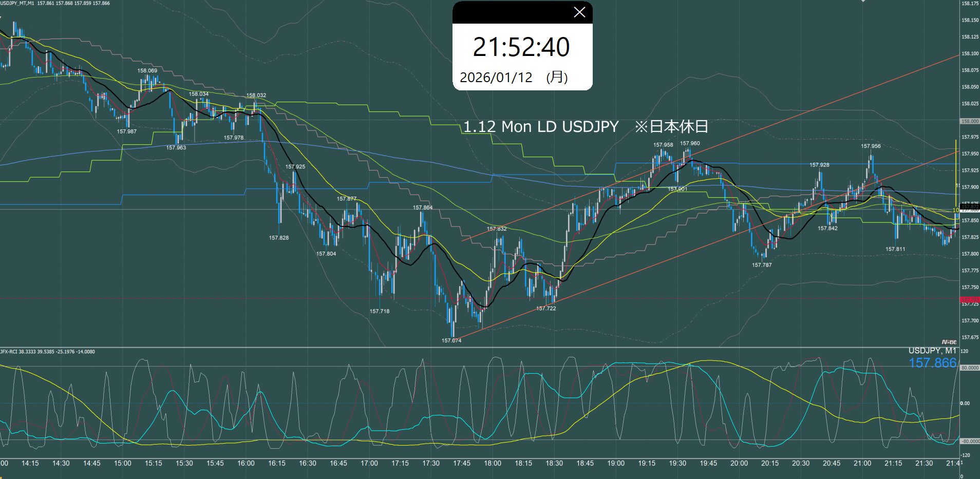
Task: Click the 80.0000 level on RCI scale
Action: [970, 368]
